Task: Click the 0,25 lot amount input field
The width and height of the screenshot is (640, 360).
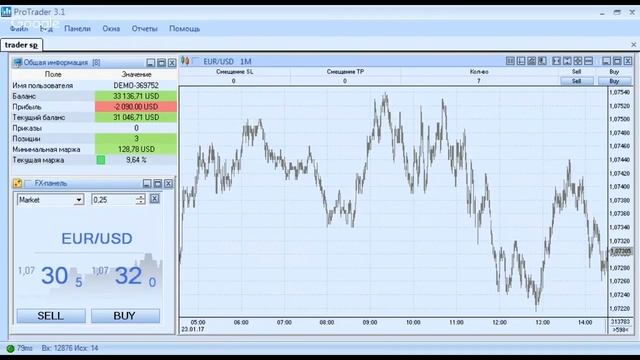Action: (114, 200)
